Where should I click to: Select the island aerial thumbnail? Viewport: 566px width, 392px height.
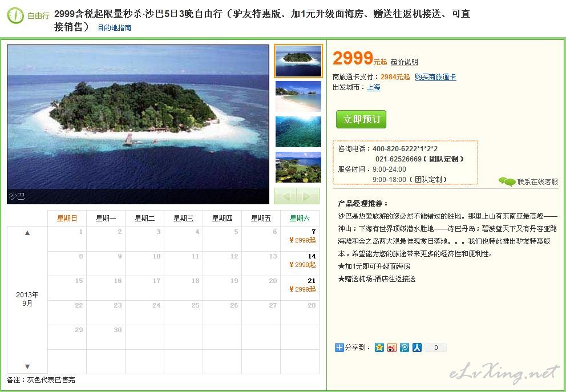pyautogui.click(x=298, y=61)
